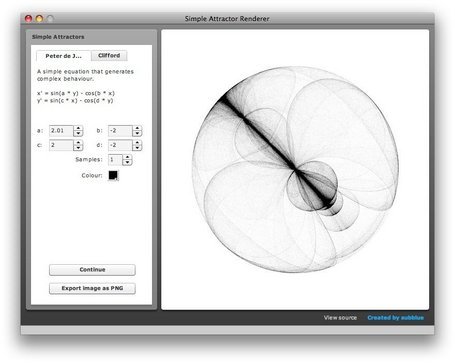The image size is (455, 363).
Task: Open the Clifford attractor tab
Action: (109, 55)
